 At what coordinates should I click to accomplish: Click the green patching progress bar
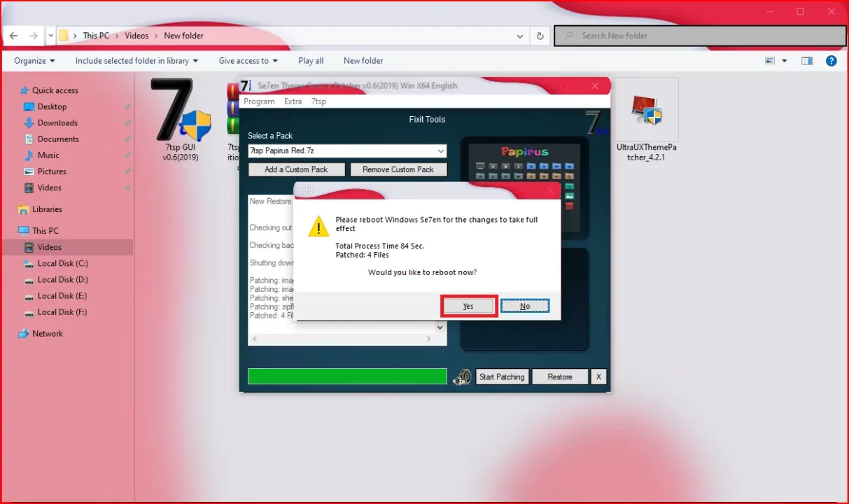(347, 377)
